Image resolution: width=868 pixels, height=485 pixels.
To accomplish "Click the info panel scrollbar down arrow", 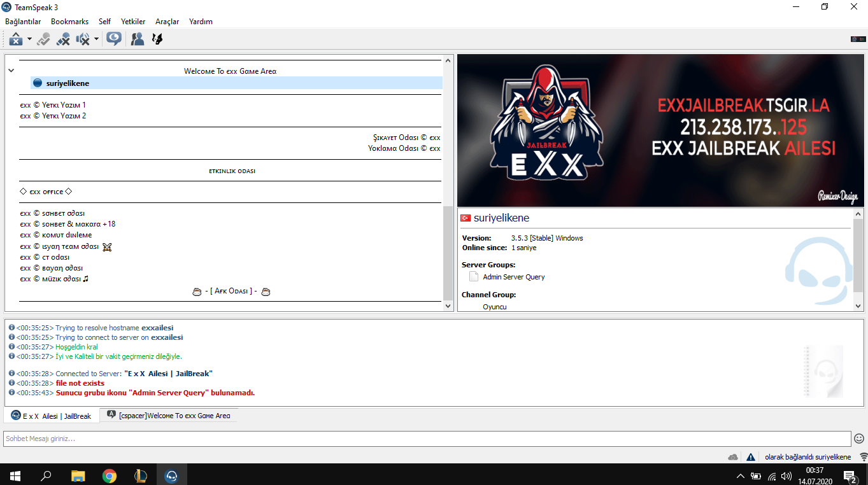I will (x=858, y=306).
